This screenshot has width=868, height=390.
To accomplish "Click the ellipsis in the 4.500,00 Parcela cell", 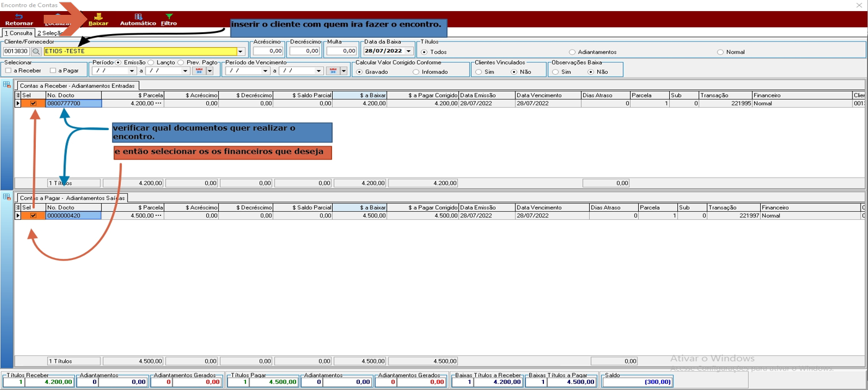I will (159, 216).
